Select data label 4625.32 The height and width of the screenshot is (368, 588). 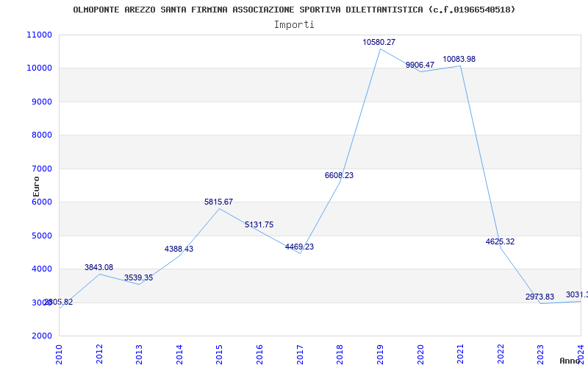pos(500,242)
